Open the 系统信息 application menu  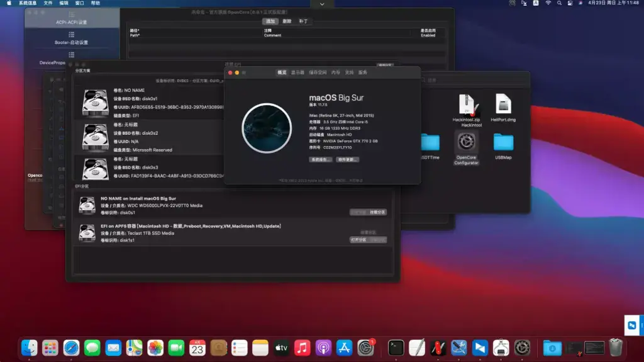click(x=28, y=3)
